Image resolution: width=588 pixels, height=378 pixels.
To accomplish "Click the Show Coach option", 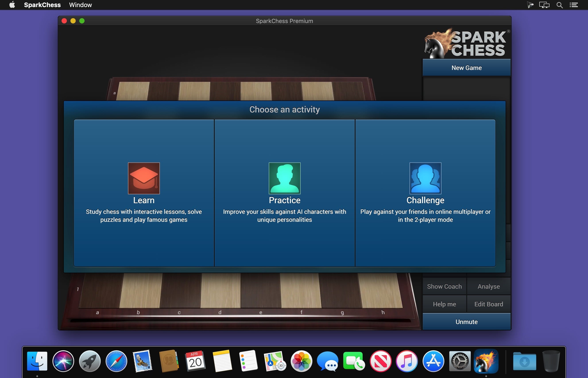I will click(x=444, y=285).
